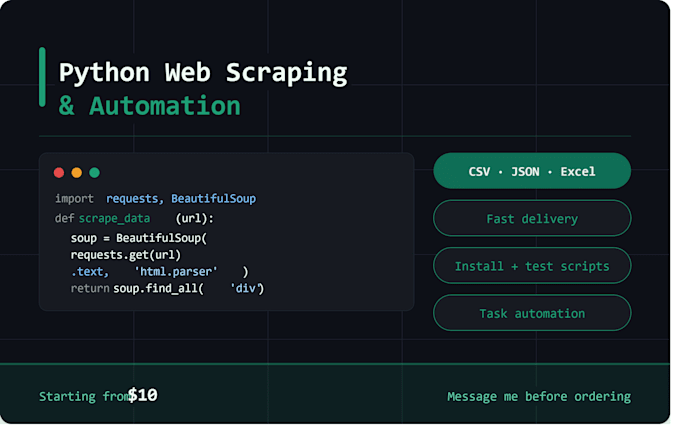Viewport: 680px width, 434px height.
Task: Click the import requests, BeautifulSoup line
Action: [x=155, y=199]
